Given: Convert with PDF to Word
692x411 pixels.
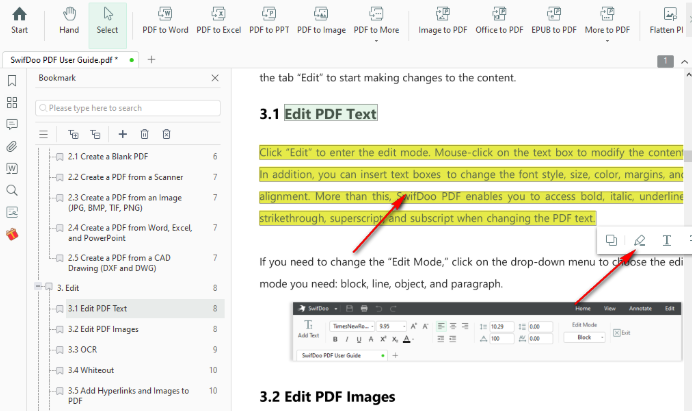Looking at the screenshot, I should (x=165, y=21).
